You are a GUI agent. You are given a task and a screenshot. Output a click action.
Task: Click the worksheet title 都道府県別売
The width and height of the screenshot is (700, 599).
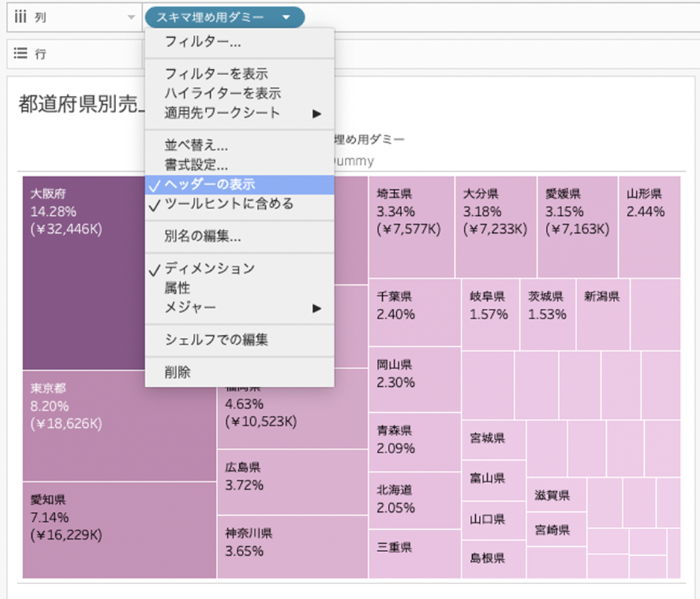pos(82,104)
